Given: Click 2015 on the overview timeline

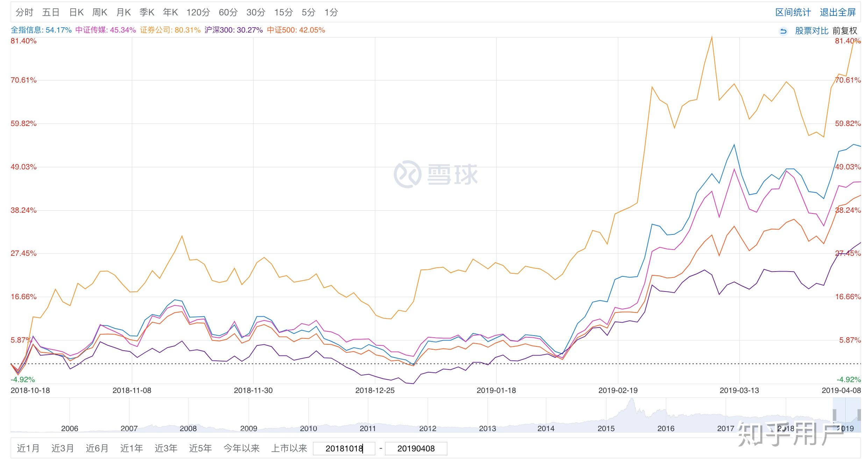Looking at the screenshot, I should pos(606,428).
